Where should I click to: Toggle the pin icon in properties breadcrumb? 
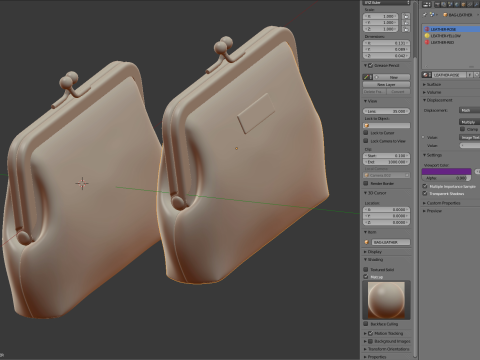pos(425,15)
